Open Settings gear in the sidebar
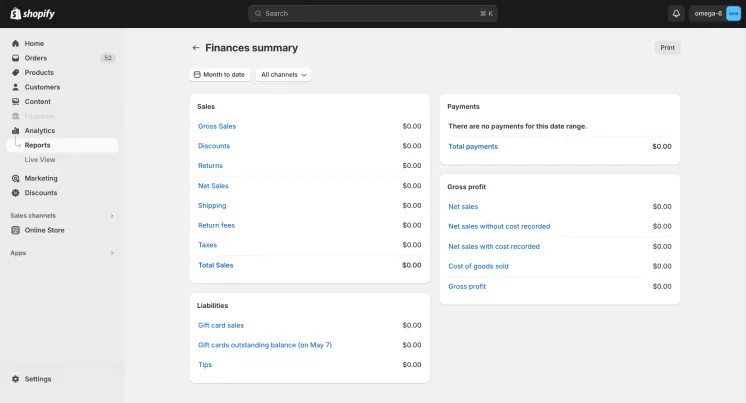Screen dimensions: 746x403 pos(38,379)
